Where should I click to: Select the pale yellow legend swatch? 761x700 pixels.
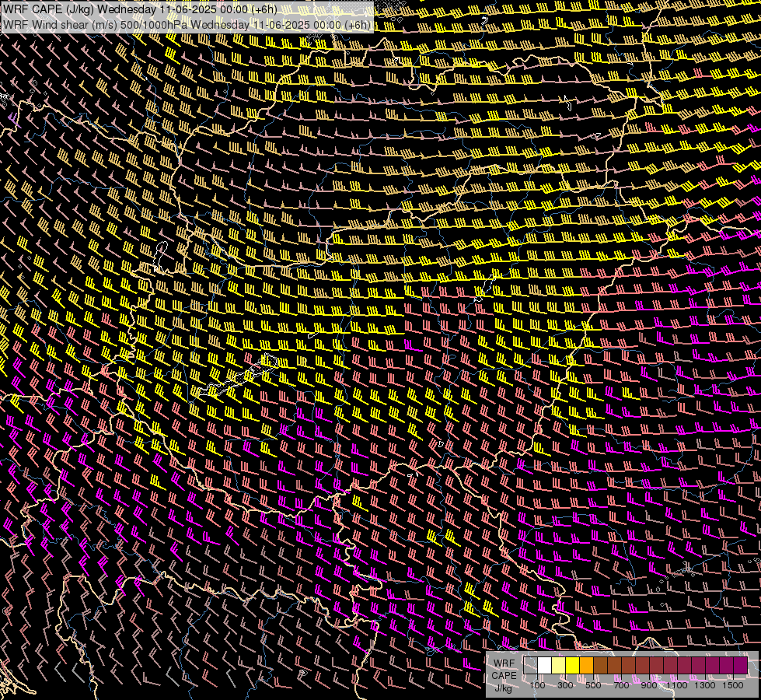pos(559,665)
